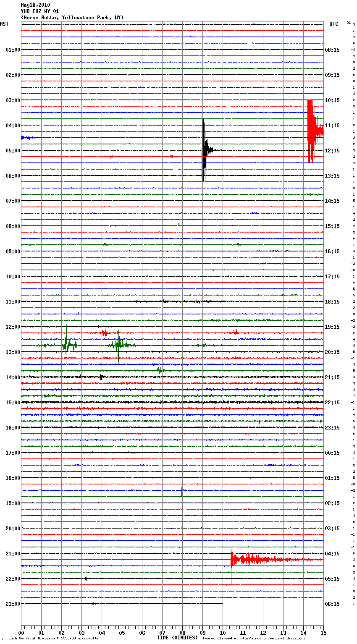Click the 18:15 UTC time label
The width and height of the screenshot is (357, 644).
pos(332,302)
